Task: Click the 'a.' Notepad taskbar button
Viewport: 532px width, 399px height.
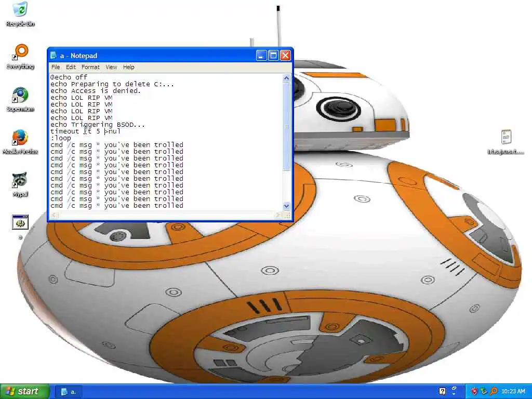Action: (x=69, y=392)
